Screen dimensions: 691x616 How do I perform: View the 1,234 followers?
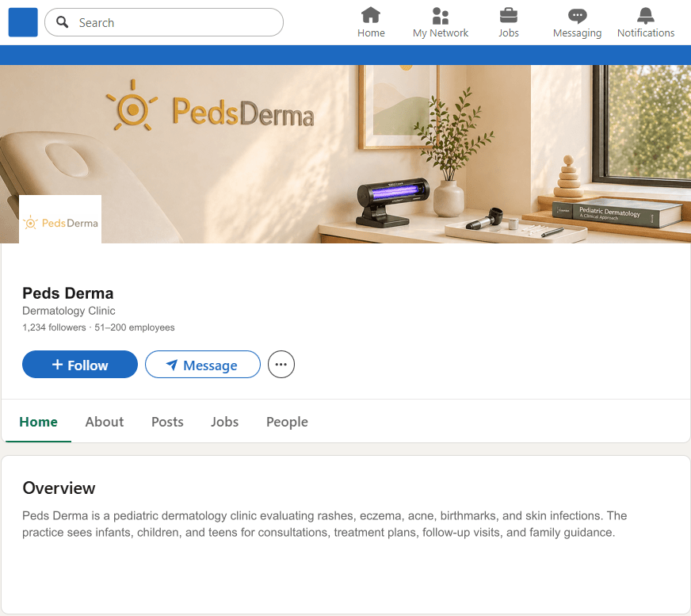pos(53,327)
